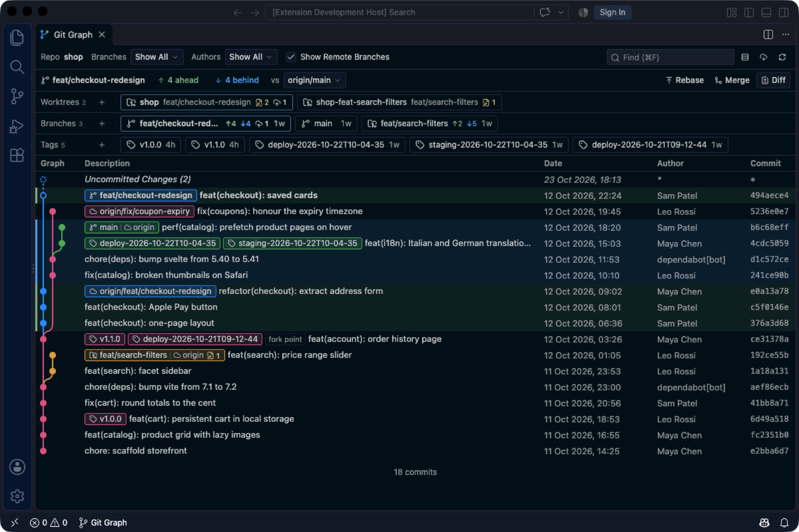Viewport: 799px width, 532px height.
Task: Select the main branch chip
Action: [x=326, y=124]
